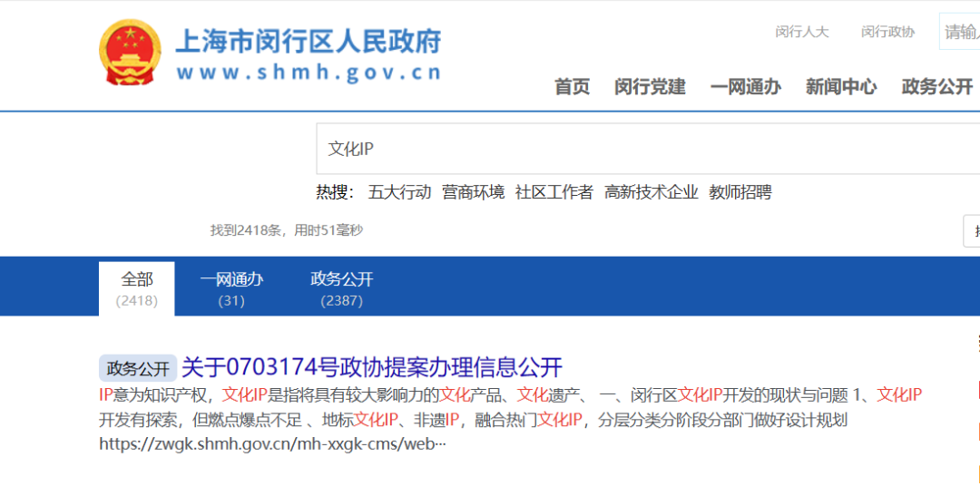Viewport: 980px width, 486px height.
Task: Open the 新闻中心 navigation item
Action: click(841, 87)
